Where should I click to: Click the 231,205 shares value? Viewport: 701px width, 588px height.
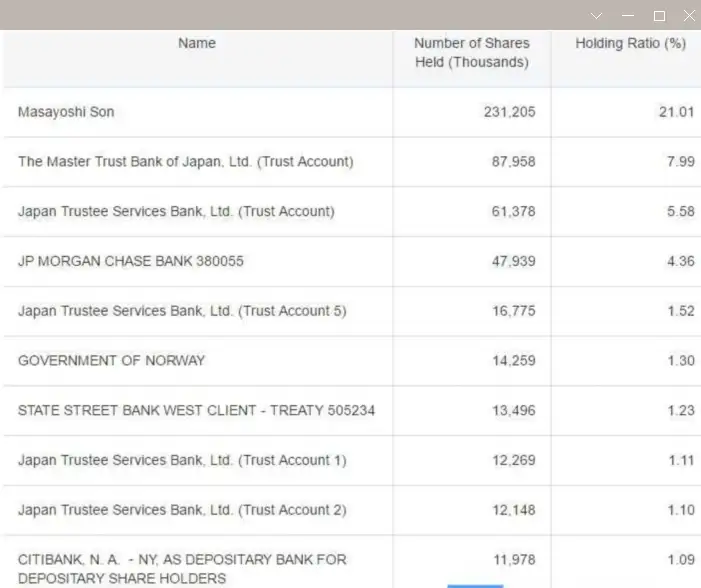509,112
